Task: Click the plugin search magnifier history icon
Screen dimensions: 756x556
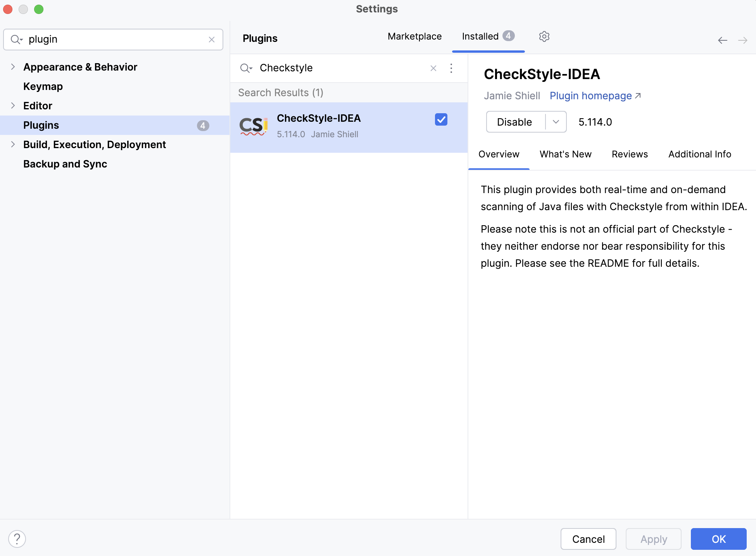Action: click(x=246, y=68)
